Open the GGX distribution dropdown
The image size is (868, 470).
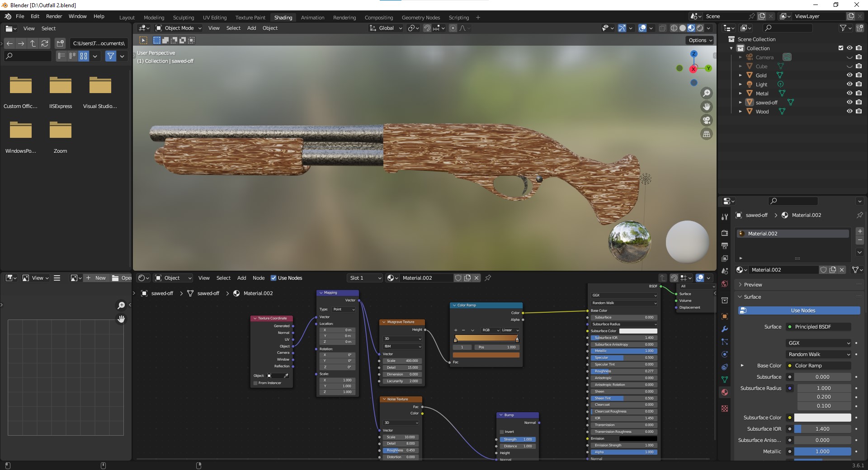tap(818, 343)
